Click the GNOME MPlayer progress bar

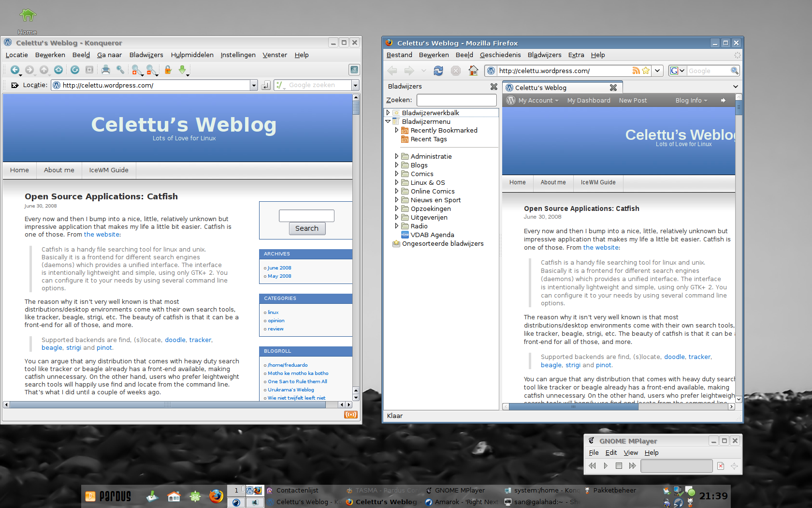[676, 466]
